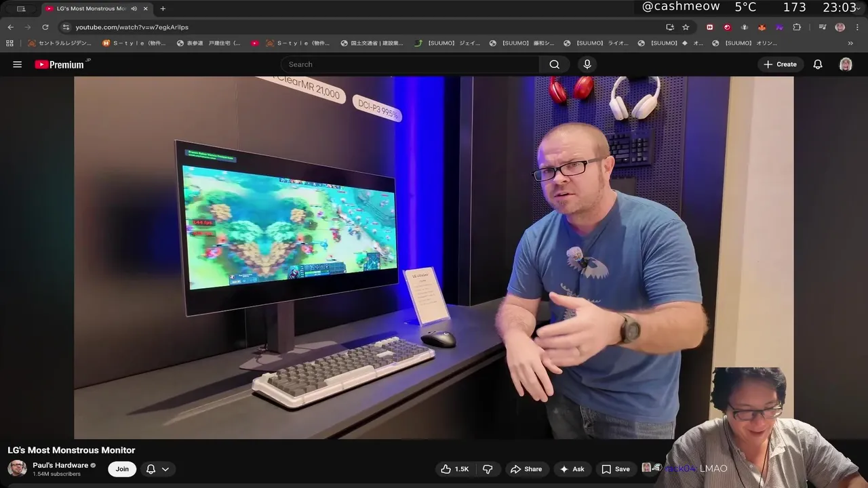Go forward with browser forward arrow
This screenshot has width=868, height=488.
tap(28, 27)
